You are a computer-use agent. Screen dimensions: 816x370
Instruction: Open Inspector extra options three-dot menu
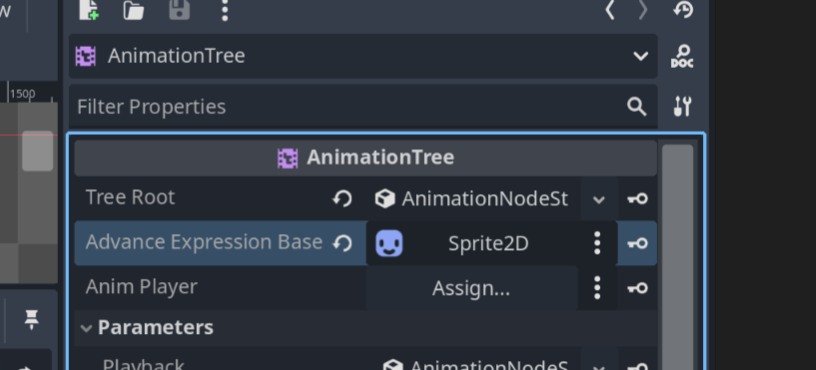(x=225, y=9)
